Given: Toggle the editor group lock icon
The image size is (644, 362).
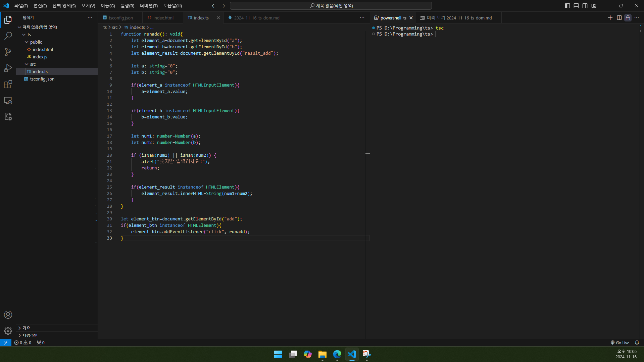Looking at the screenshot, I should 628,18.
